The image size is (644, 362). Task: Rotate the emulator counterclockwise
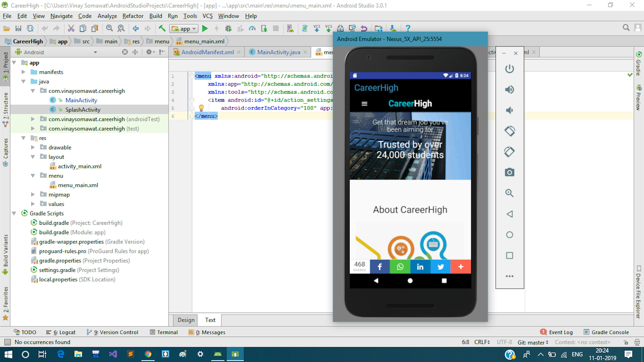coord(509,131)
